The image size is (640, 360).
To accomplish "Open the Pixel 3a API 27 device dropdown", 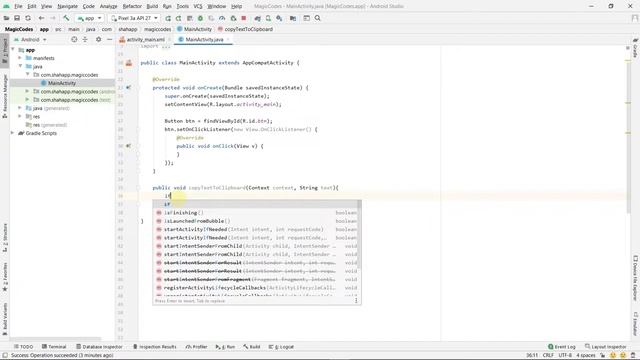I will 134,18.
